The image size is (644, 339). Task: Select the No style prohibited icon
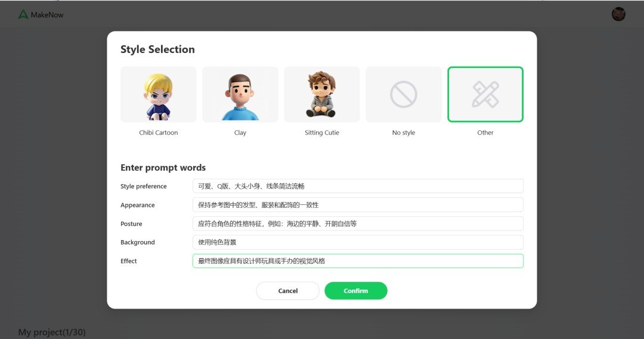pyautogui.click(x=404, y=94)
